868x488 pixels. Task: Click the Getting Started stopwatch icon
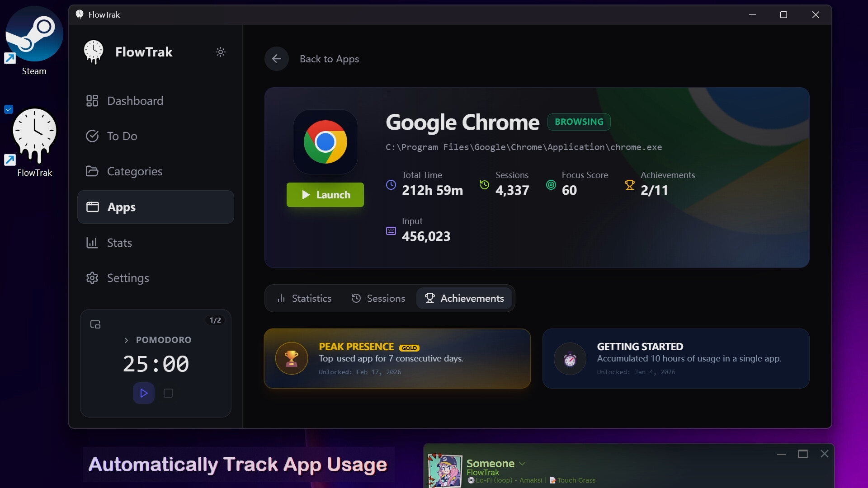tap(570, 359)
